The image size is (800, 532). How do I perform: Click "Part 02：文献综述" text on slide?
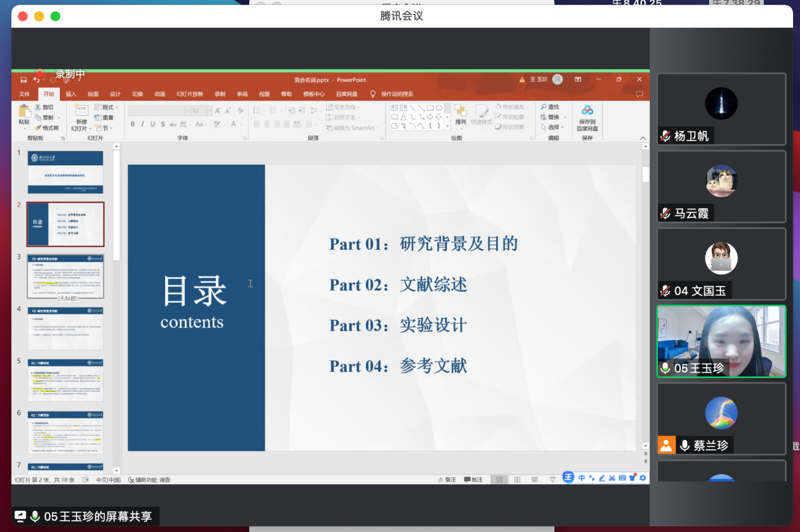pos(398,285)
